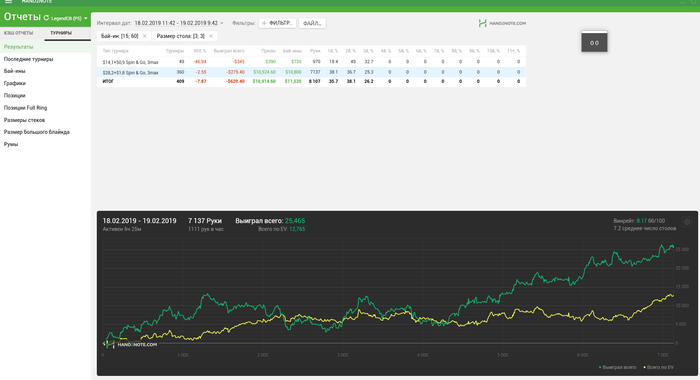Viewport: 700px width, 380px height.
Task: Open the LegendCB (PS) database dropdown
Action: (x=69, y=18)
